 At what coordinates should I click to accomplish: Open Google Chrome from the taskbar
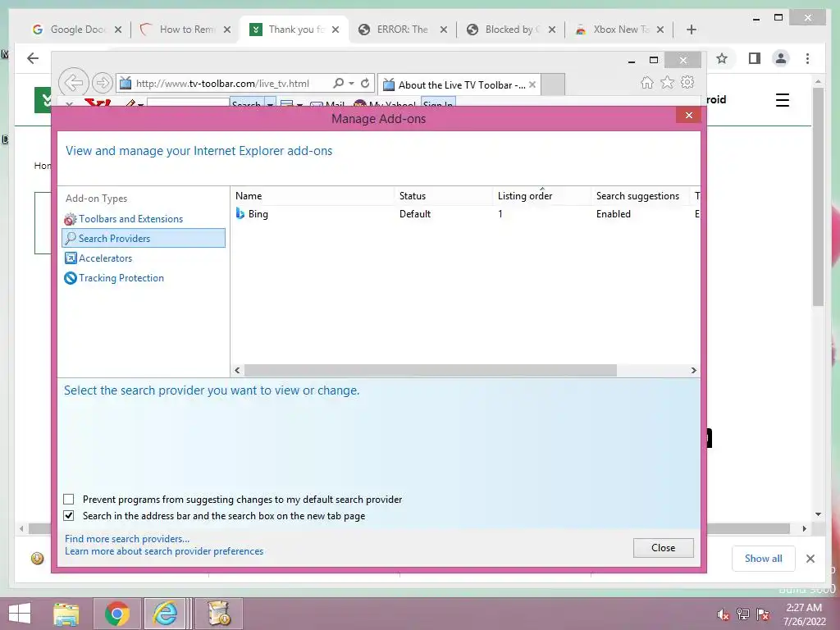coord(117,614)
